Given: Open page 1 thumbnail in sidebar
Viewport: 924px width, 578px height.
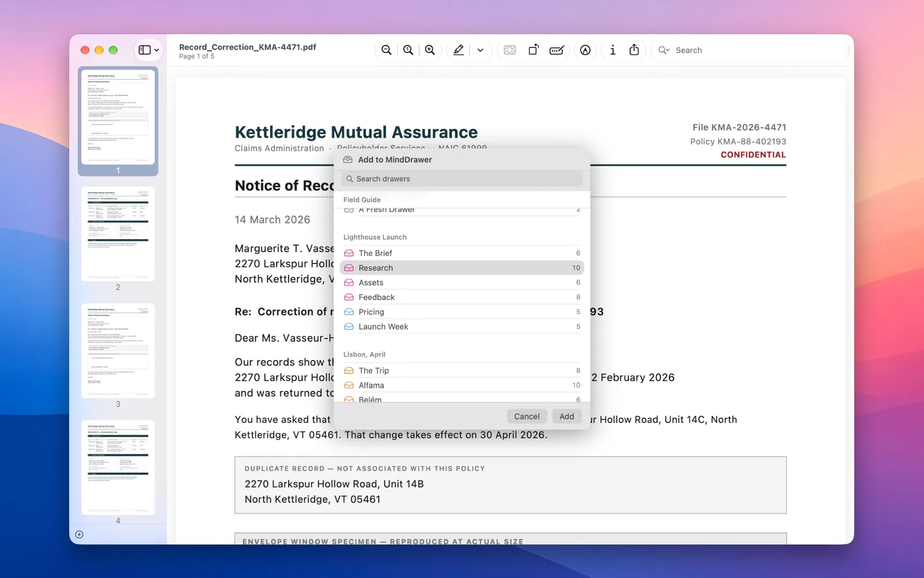Looking at the screenshot, I should (x=118, y=117).
